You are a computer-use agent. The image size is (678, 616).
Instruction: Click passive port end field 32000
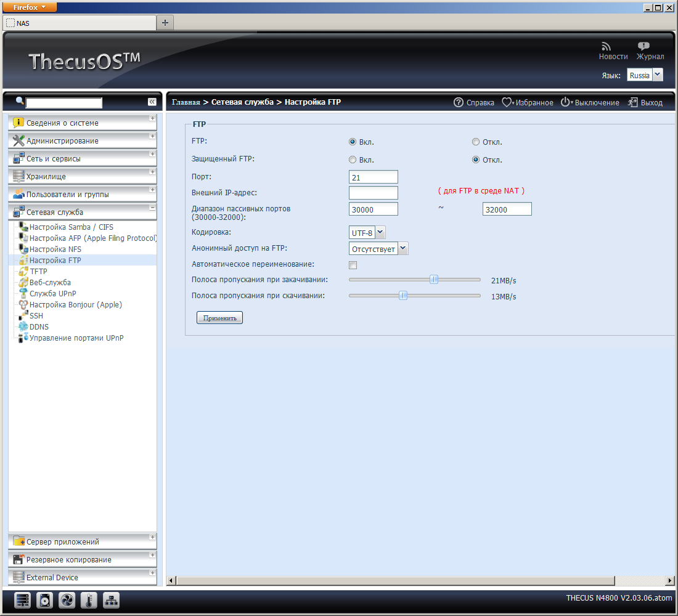(x=507, y=209)
